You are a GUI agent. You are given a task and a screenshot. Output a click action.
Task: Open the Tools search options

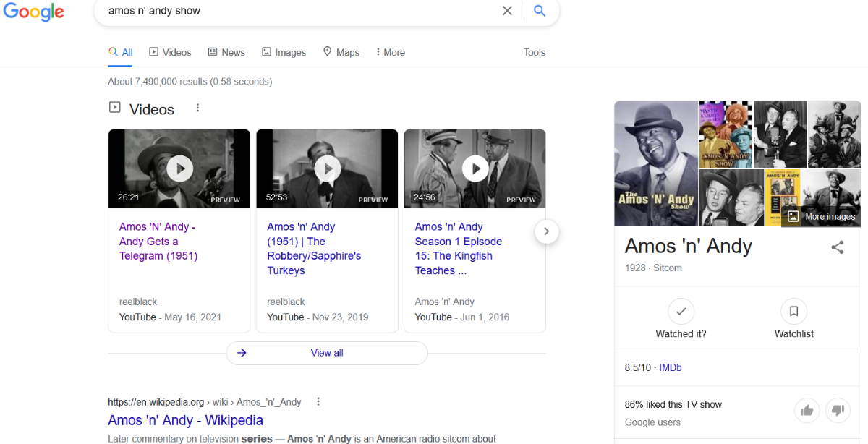[534, 52]
